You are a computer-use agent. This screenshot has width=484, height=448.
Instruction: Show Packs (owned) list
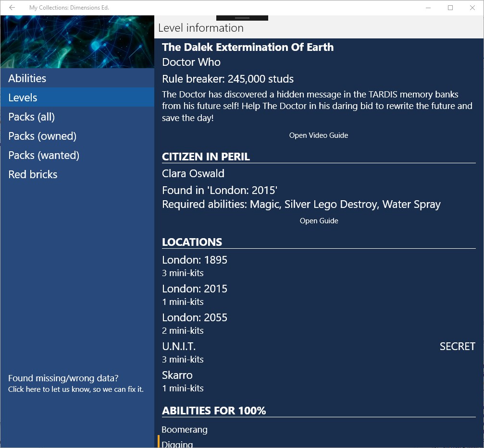coord(77,136)
